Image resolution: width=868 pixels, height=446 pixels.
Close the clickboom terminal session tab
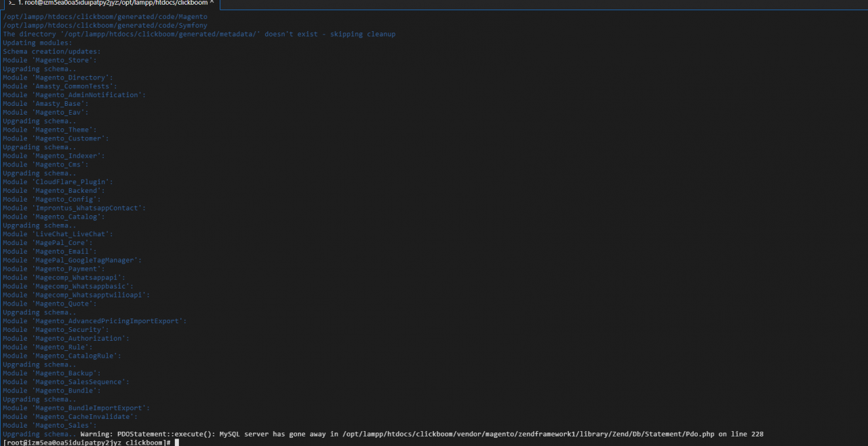[x=212, y=3]
